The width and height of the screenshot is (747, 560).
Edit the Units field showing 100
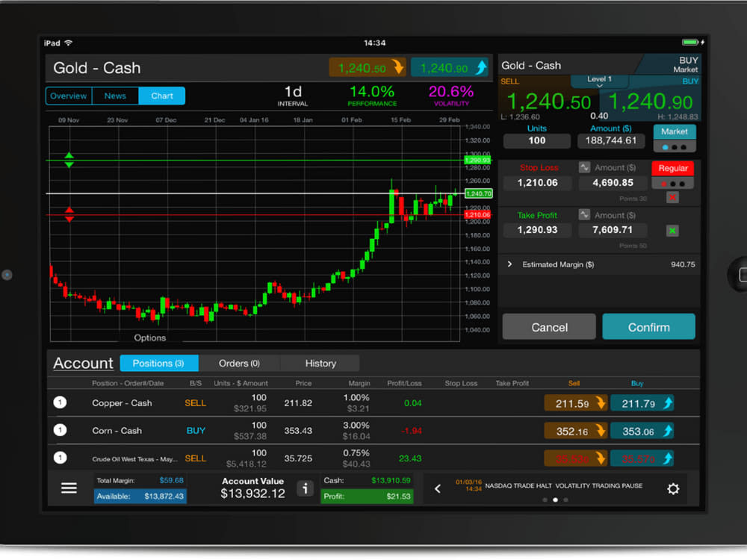tap(536, 140)
